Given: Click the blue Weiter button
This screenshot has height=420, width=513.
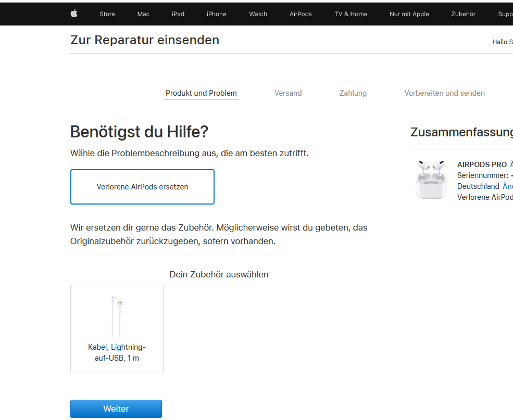Looking at the screenshot, I should (x=116, y=409).
